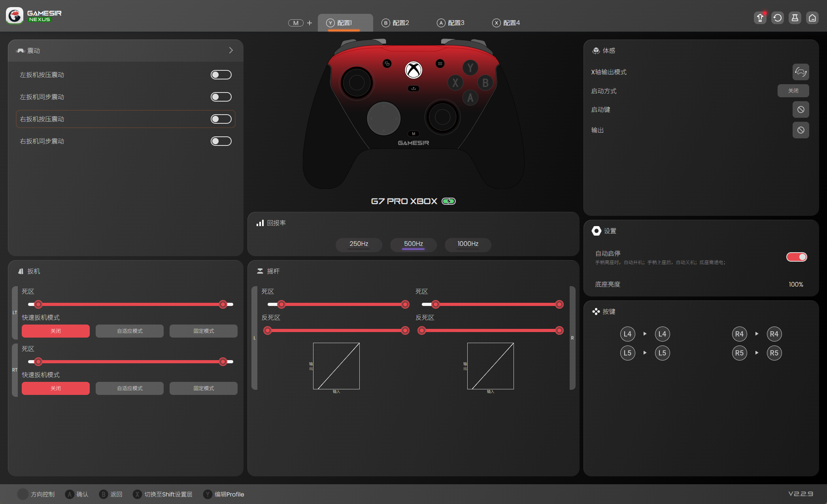Click the reset/refresh icon in top bar
This screenshot has height=504, width=827.
(777, 18)
